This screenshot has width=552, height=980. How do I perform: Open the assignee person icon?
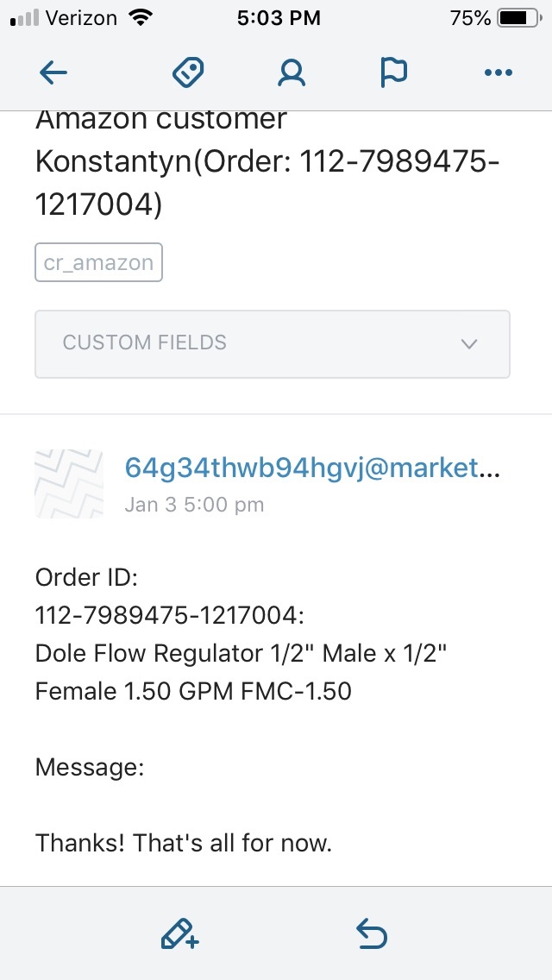click(x=292, y=73)
